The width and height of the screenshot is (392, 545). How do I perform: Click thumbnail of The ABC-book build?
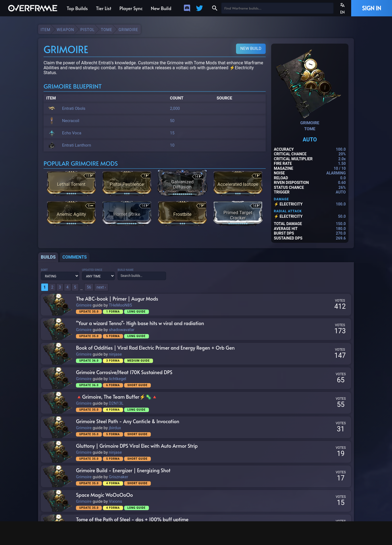57,305
